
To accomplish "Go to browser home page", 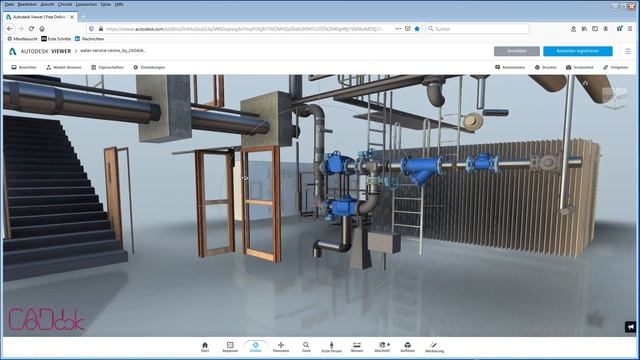I will 42,29.
